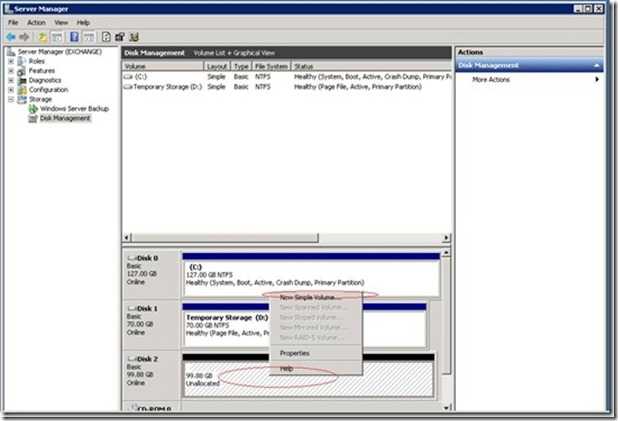
Task: Click the Simple layout cell in (C:) row
Action: coord(216,77)
